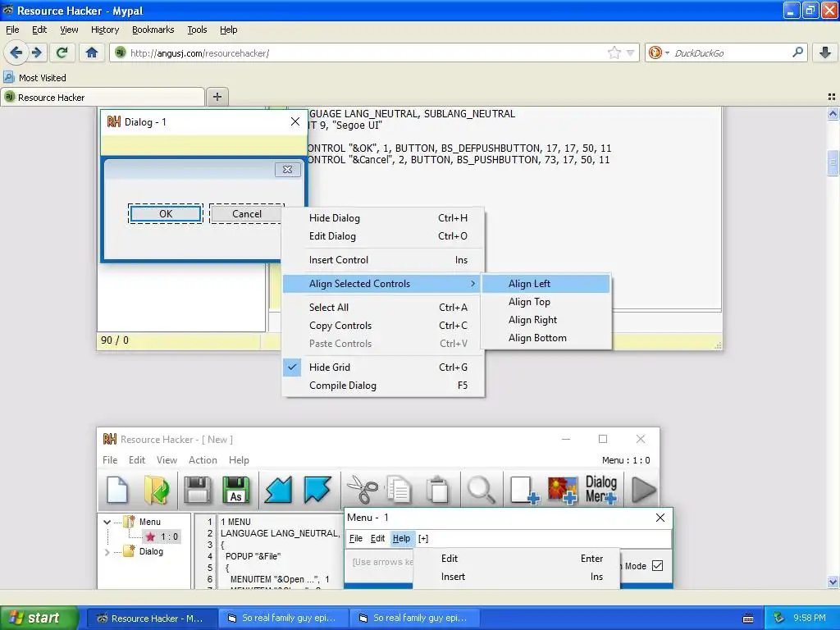840x630 pixels.
Task: Click the search magnifier in DuckDuckGo box
Action: pyautogui.click(x=797, y=52)
